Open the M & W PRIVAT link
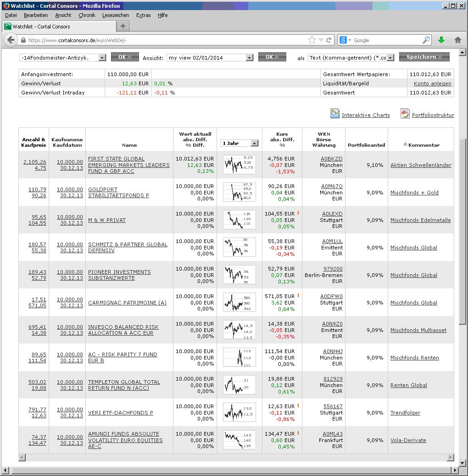The image size is (468, 476). pyautogui.click(x=107, y=220)
